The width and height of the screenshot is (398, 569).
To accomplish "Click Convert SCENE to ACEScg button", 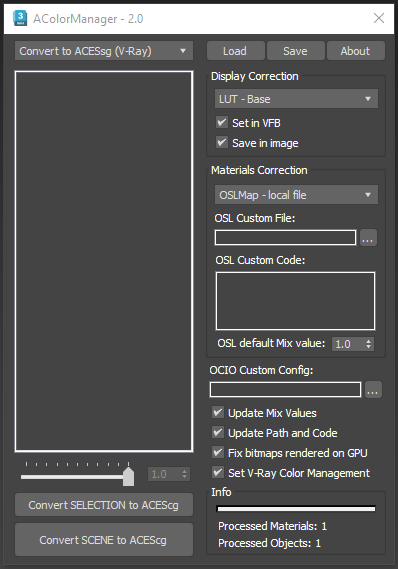I will point(104,540).
